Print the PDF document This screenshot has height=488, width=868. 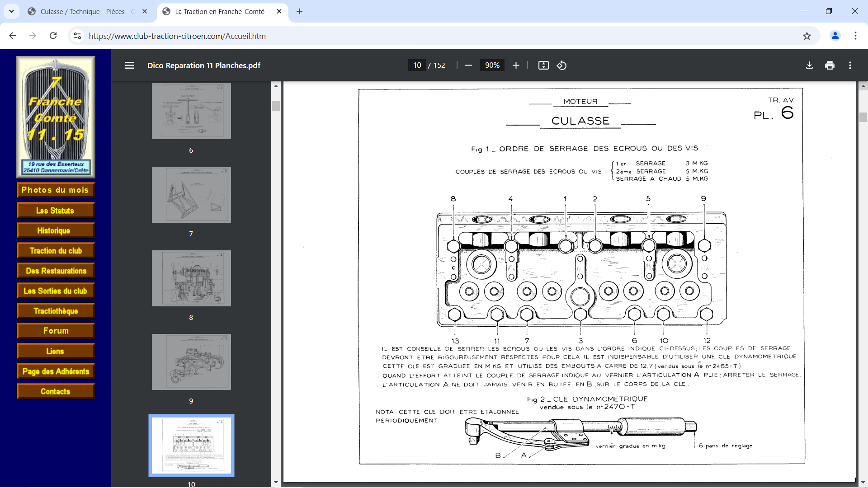pyautogui.click(x=830, y=66)
